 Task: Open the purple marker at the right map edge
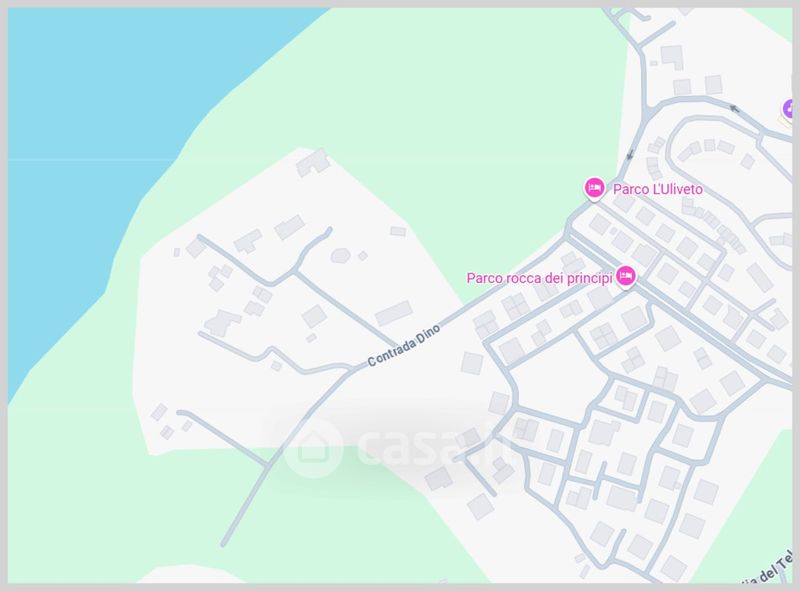coord(788,110)
